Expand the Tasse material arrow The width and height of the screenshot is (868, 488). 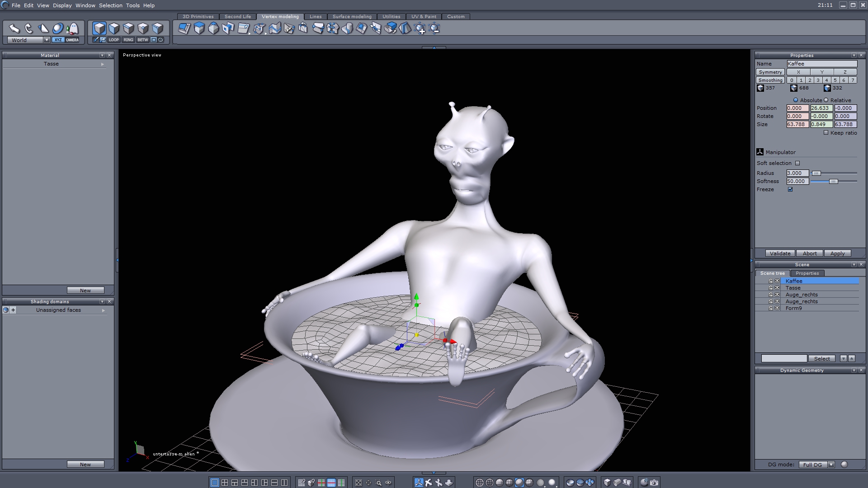(x=103, y=64)
